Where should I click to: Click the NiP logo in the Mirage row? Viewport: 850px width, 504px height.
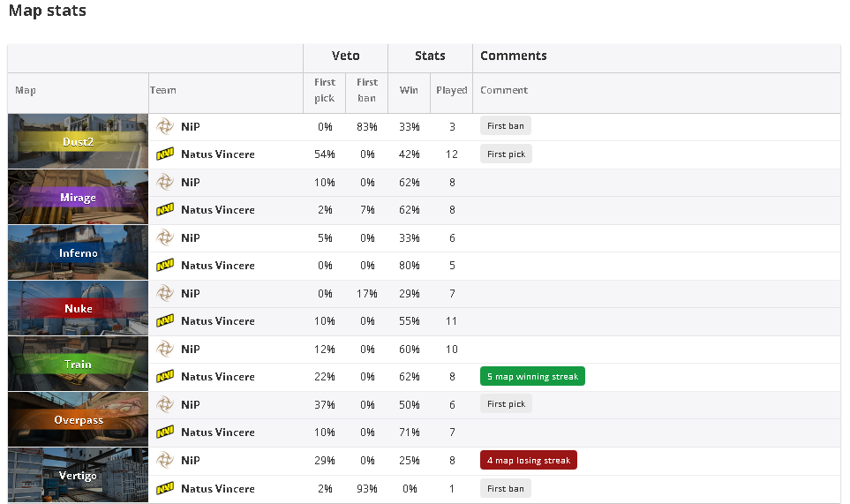point(165,182)
